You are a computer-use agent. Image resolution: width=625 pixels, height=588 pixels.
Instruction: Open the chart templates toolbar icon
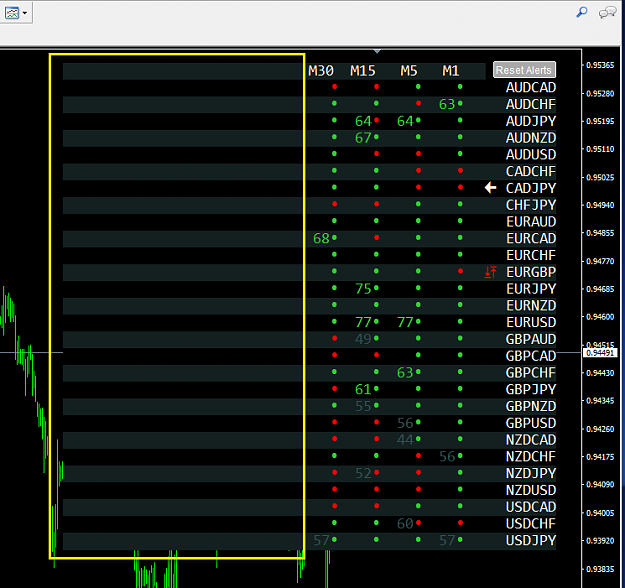12,13
